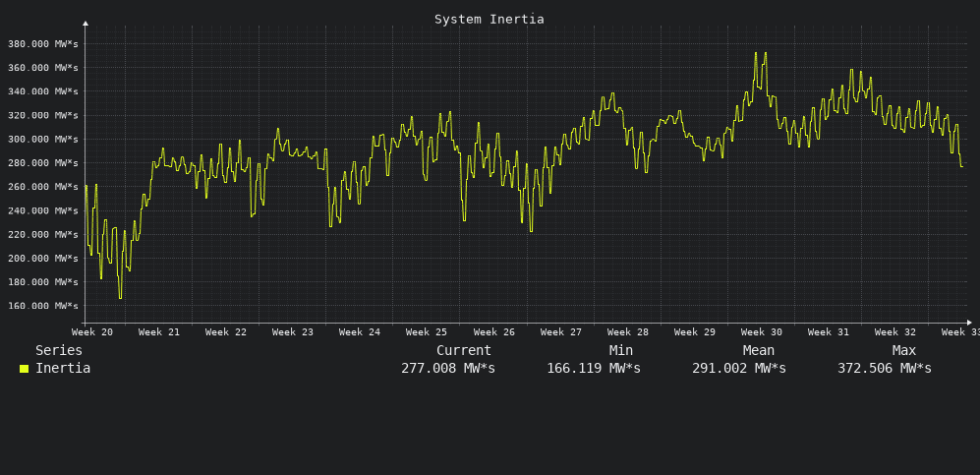This screenshot has height=475, width=980.
Task: Click the Week 30 x-axis label
Action: (761, 331)
